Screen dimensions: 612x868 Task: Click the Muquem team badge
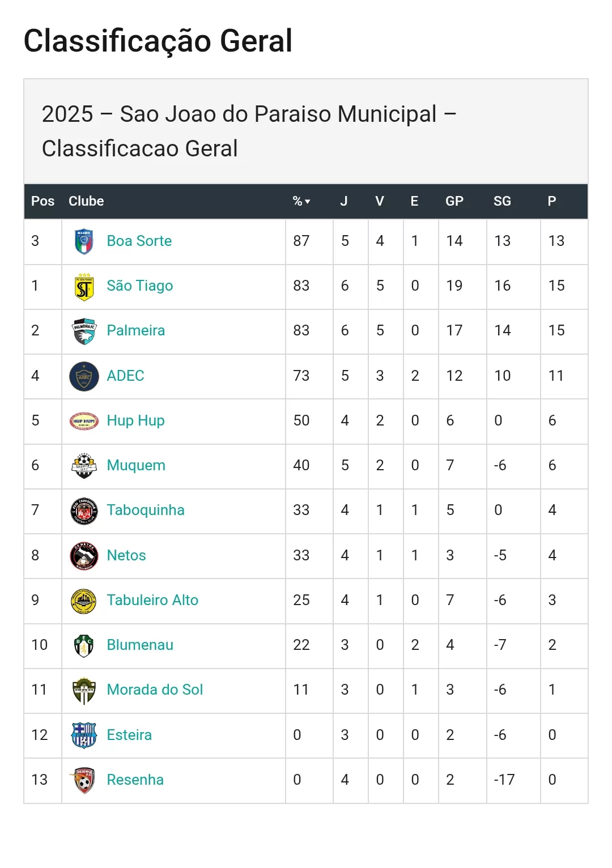[x=84, y=466]
